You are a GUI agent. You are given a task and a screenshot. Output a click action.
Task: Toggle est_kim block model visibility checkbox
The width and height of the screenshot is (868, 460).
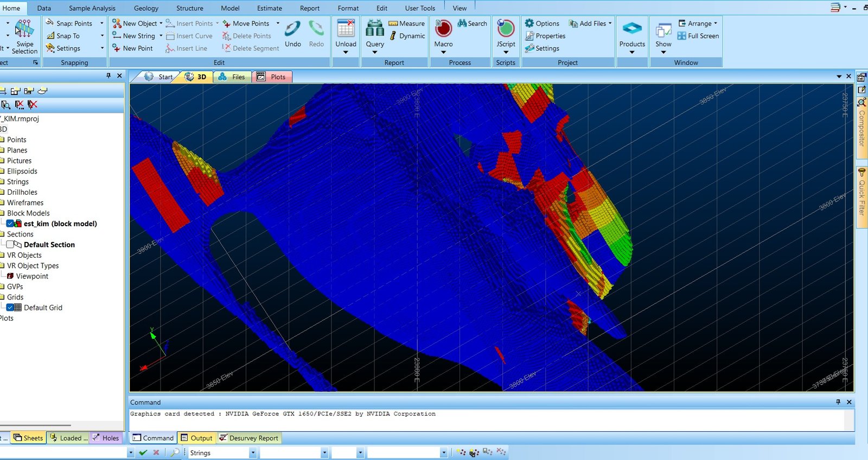(10, 223)
